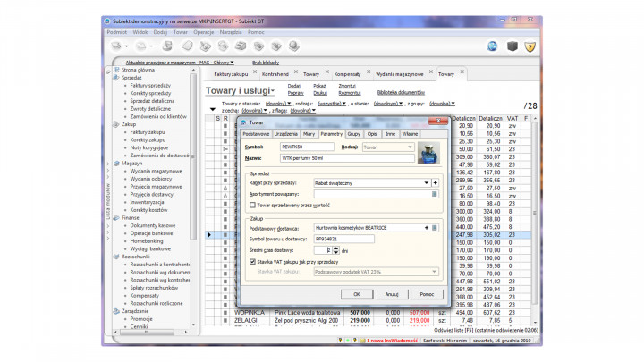Click the plus icon beside Rabat przy sprzedaży
644x362 pixels.
[436, 181]
